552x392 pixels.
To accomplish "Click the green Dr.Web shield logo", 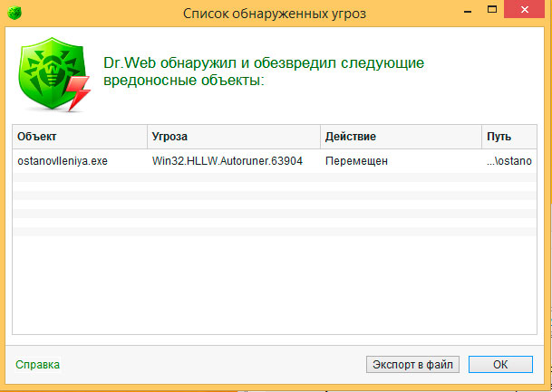I will point(53,74).
